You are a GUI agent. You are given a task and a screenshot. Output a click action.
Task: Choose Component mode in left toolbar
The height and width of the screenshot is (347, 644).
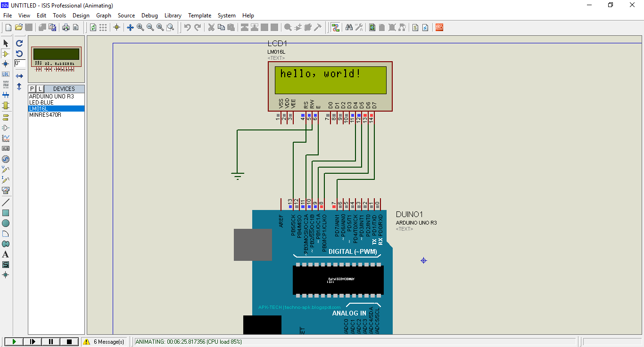point(6,54)
